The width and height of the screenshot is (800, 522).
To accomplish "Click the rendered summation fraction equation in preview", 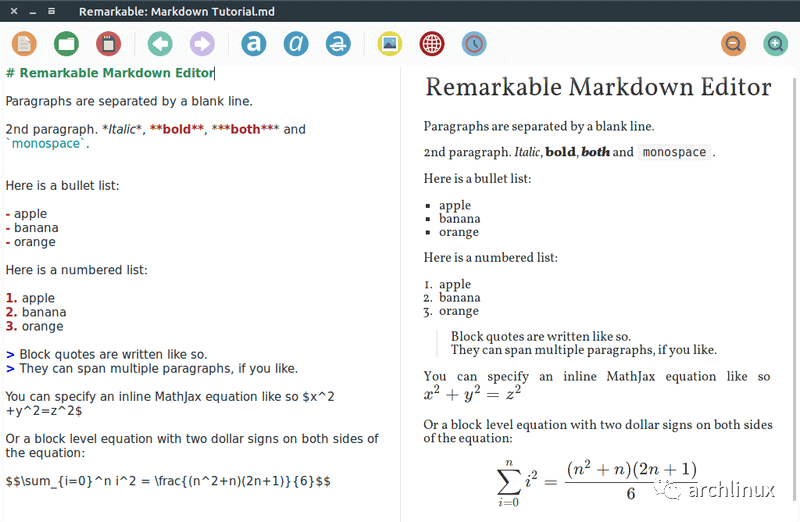I will pos(597,482).
